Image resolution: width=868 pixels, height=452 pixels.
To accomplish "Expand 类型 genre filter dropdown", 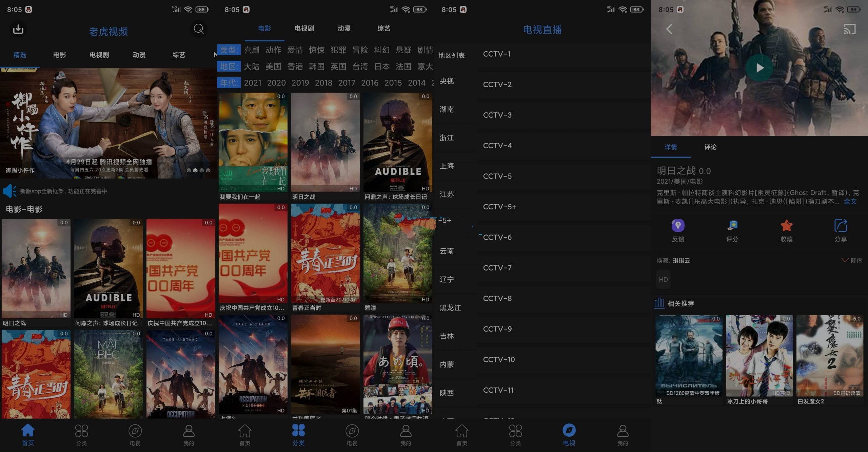I will coord(228,50).
